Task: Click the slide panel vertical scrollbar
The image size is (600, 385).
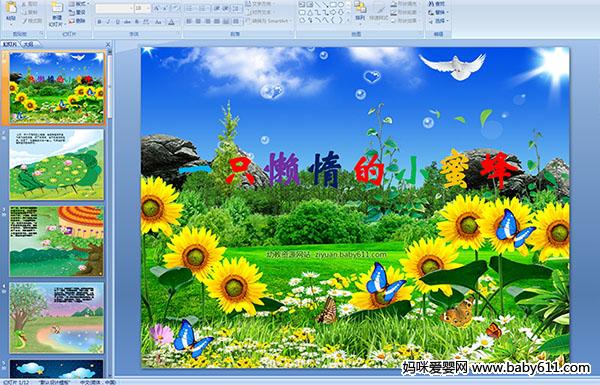Action: [x=110, y=214]
